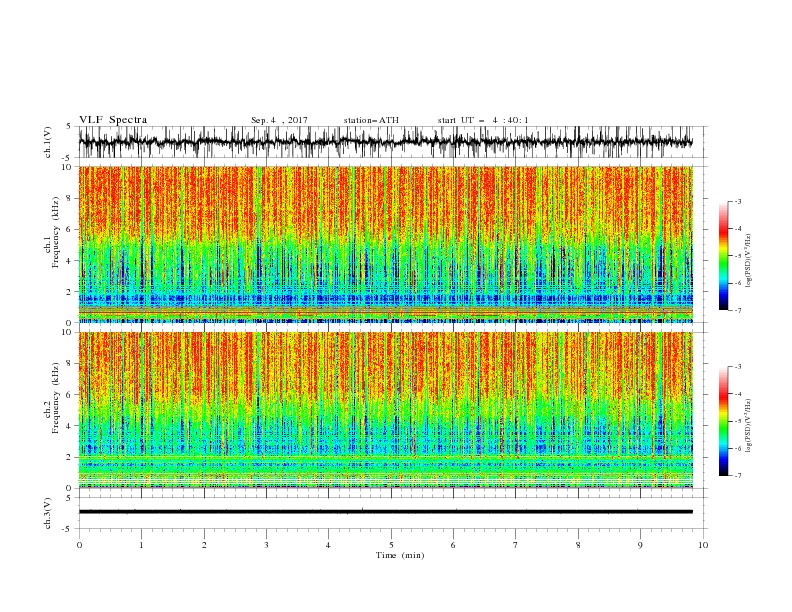Click the "6" kHz tick of ch.2 spectrogram

70,394
